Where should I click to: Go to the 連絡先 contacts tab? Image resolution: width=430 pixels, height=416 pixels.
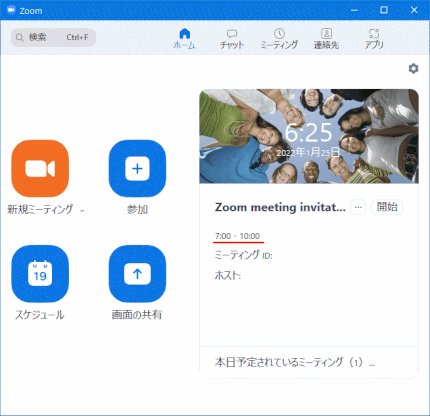pos(326,39)
